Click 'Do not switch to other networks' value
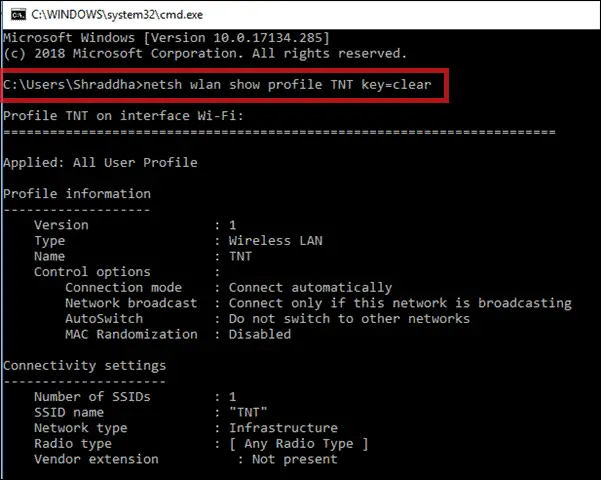The width and height of the screenshot is (601, 480). [349, 319]
